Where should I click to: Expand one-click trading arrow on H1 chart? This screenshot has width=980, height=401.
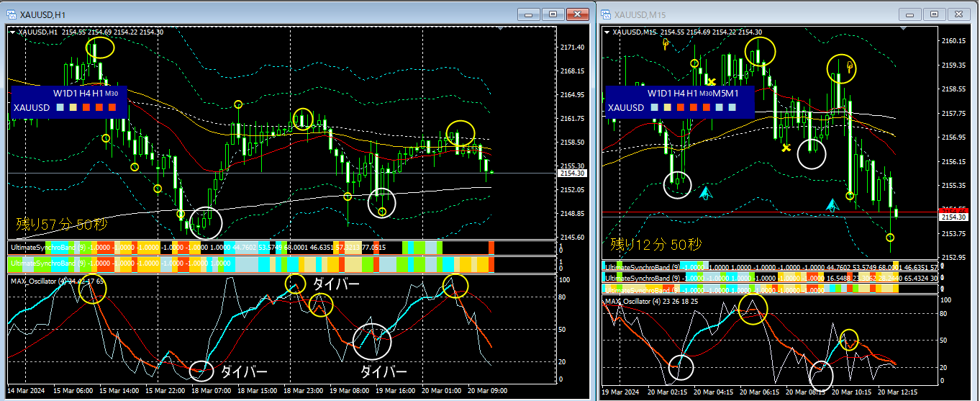[x=12, y=32]
